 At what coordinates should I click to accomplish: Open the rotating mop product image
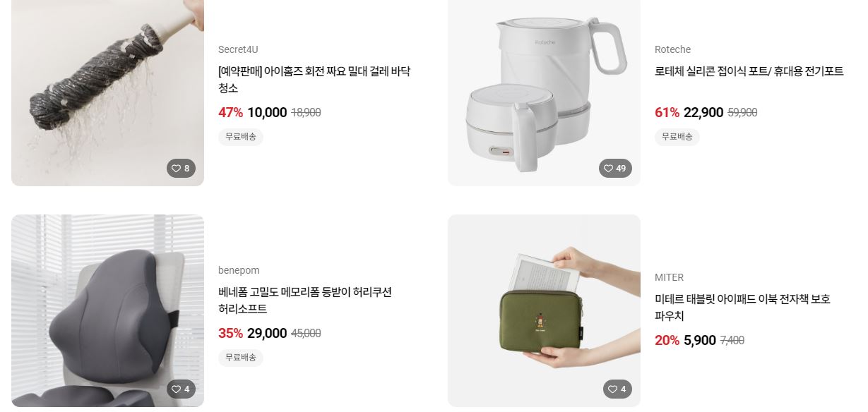[x=107, y=93]
